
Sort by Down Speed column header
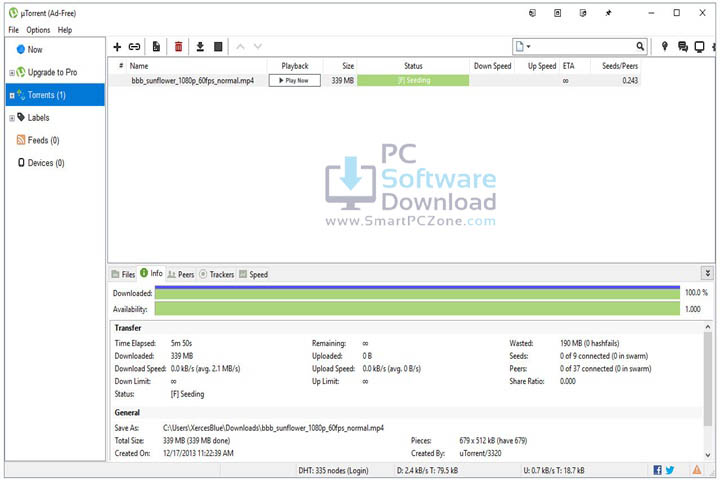tap(492, 66)
